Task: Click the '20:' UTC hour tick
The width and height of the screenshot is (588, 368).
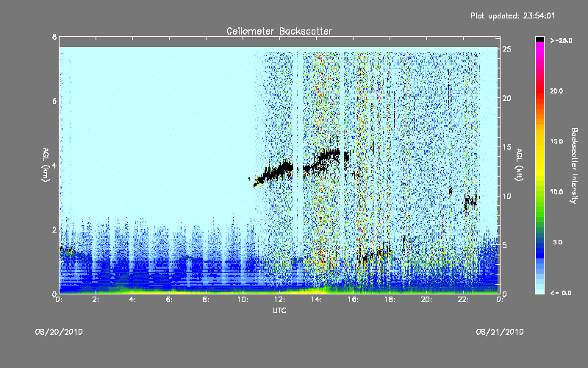Action: coord(427,300)
